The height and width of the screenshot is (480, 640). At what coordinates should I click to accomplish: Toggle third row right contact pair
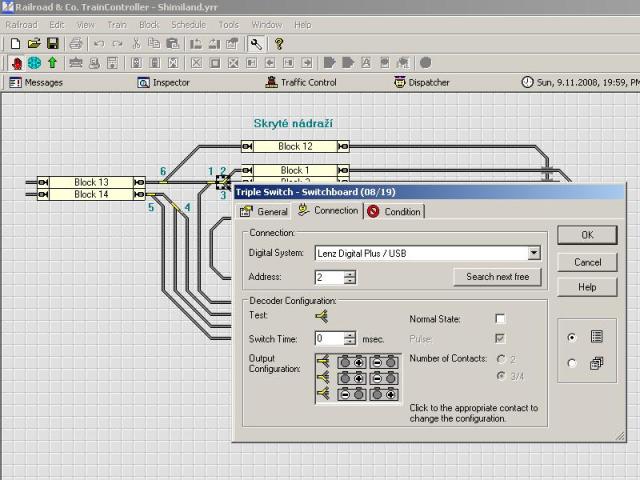pyautogui.click(x=384, y=395)
